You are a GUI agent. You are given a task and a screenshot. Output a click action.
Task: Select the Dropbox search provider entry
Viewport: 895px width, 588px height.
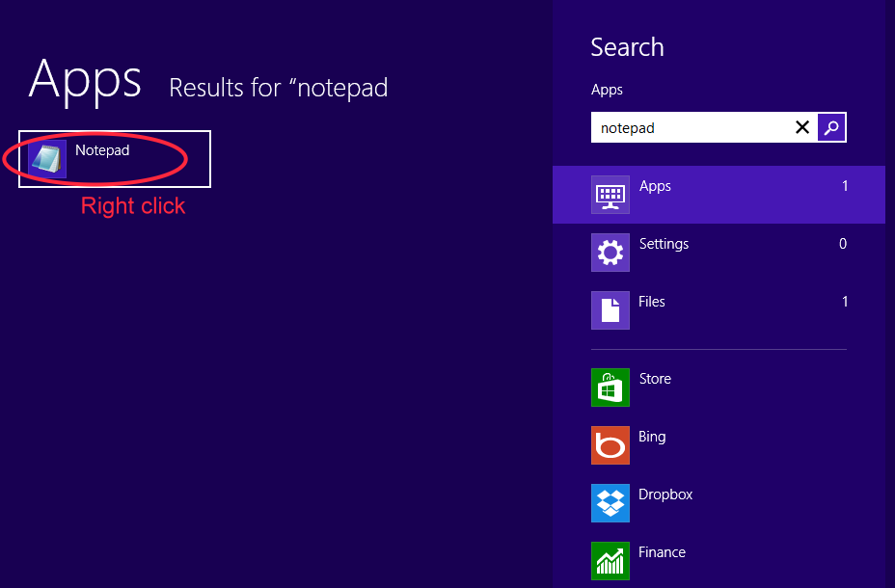[x=665, y=494]
